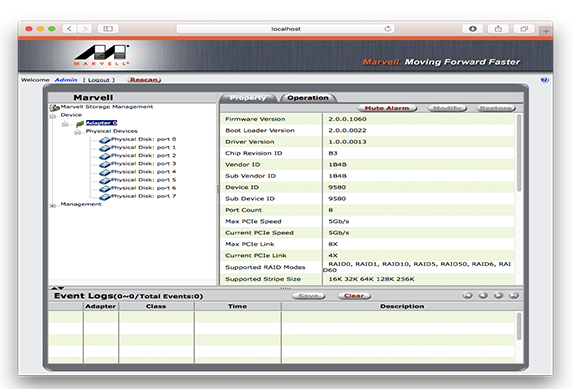Click the Current PCIe Link value 4X
Image resolution: width=572 pixels, height=389 pixels.
[333, 255]
